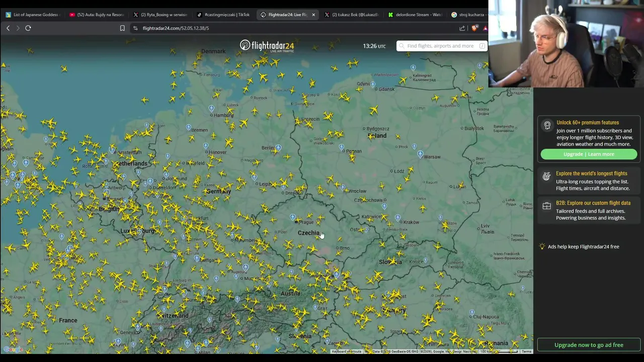Select the Warsaw airport pin

tap(420, 154)
